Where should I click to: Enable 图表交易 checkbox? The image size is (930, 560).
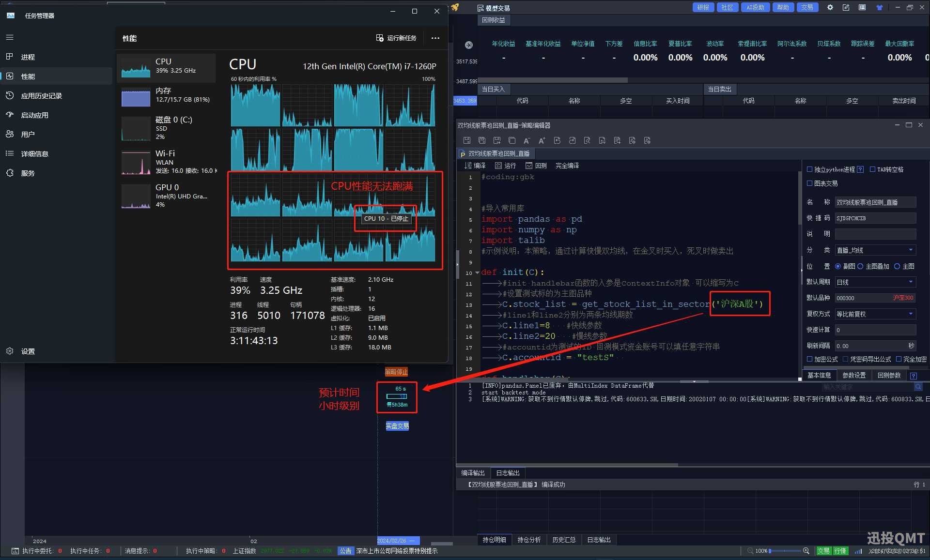point(809,183)
